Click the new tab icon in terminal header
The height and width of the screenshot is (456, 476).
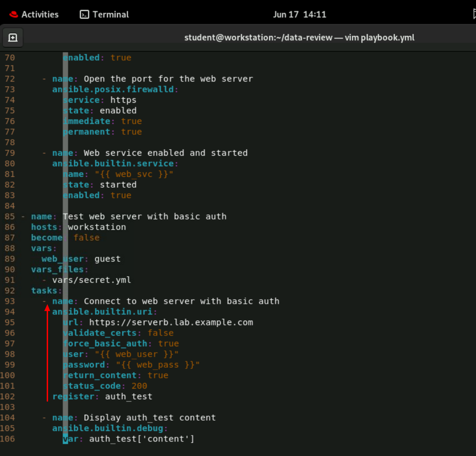click(13, 38)
